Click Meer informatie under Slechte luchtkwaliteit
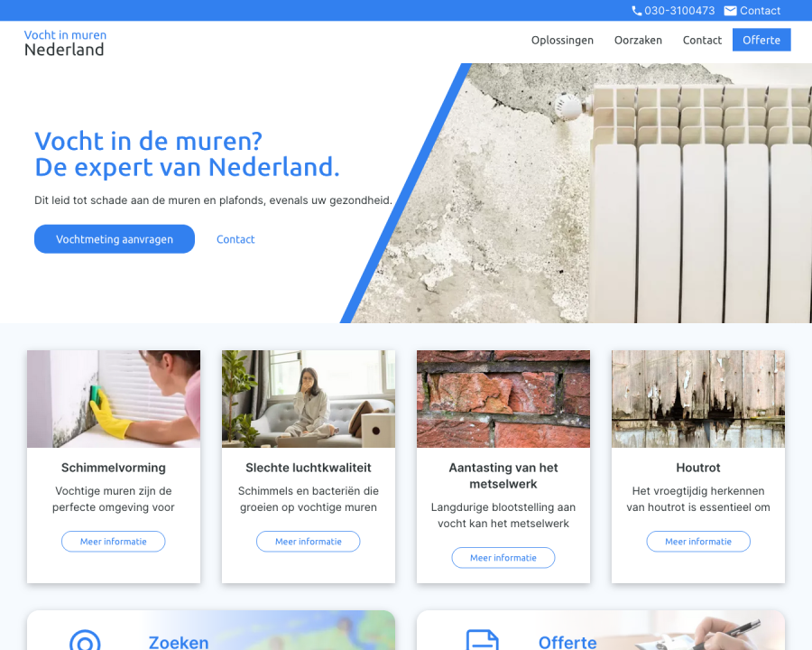The width and height of the screenshot is (812, 650). click(308, 541)
